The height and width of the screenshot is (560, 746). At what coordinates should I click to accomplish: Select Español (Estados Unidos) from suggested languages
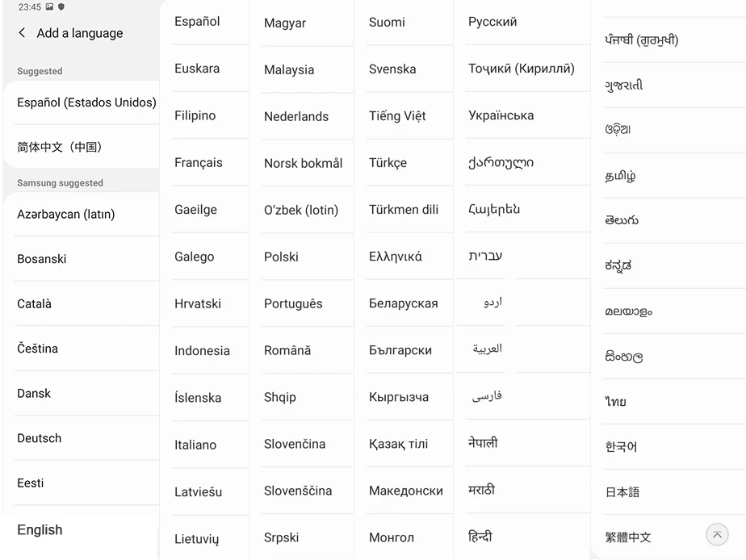click(86, 102)
